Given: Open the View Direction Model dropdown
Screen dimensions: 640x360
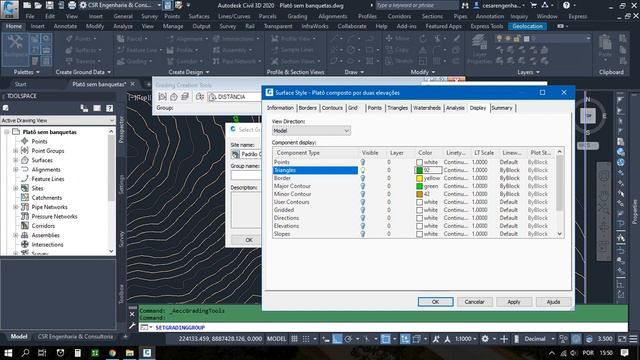Looking at the screenshot, I should click(x=311, y=131).
